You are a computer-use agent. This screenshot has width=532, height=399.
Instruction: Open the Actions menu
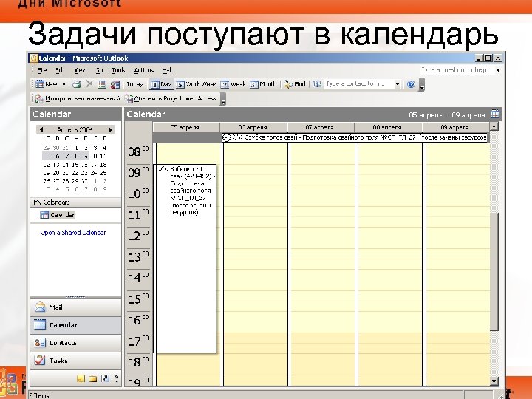pos(143,70)
